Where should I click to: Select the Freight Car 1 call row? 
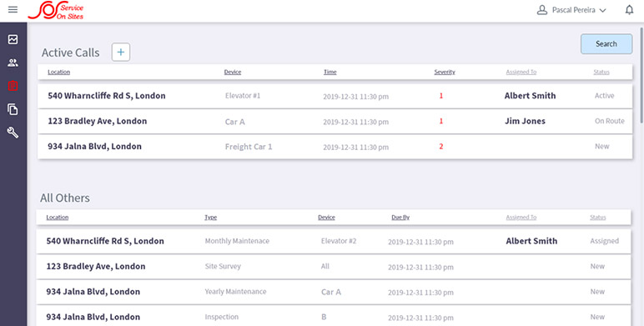(335, 147)
